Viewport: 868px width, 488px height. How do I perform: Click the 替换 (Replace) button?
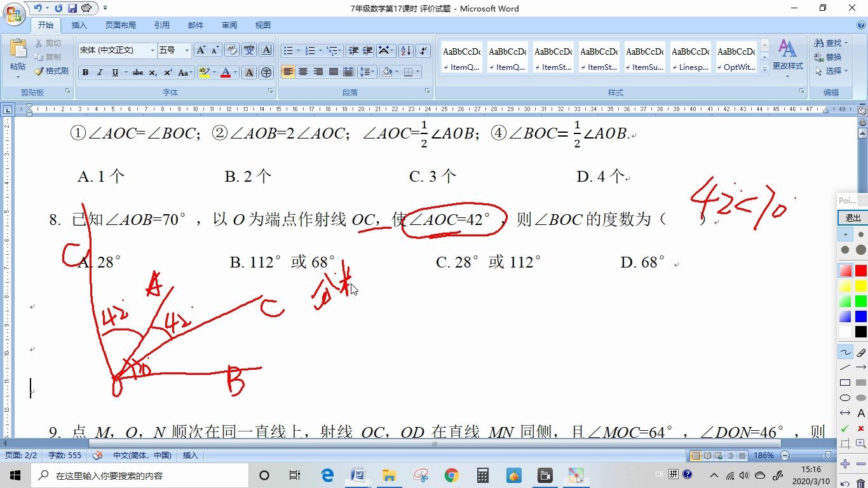(829, 57)
